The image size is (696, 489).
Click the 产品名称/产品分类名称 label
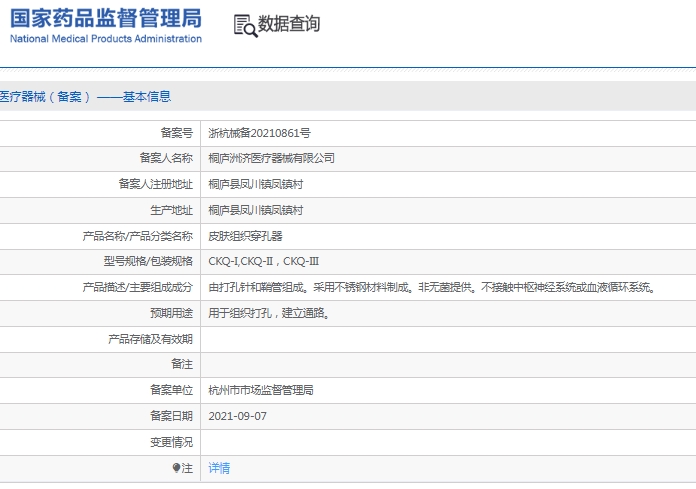(138, 236)
